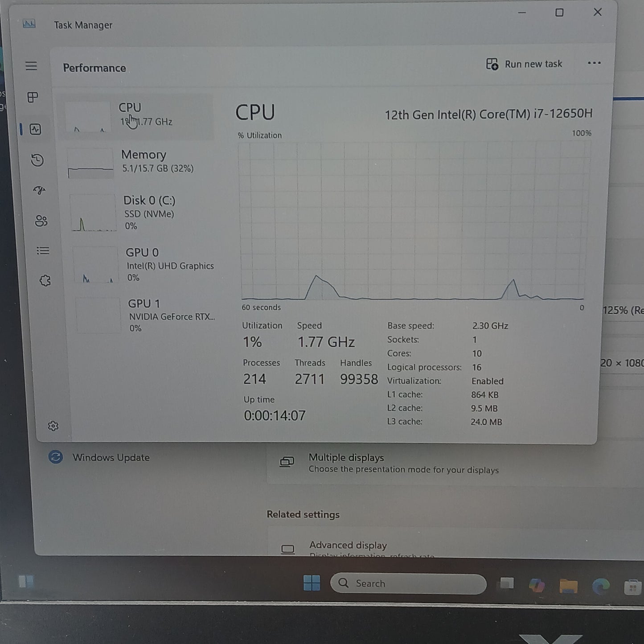Maximize the Task Manager window
644x644 pixels.
pos(559,12)
